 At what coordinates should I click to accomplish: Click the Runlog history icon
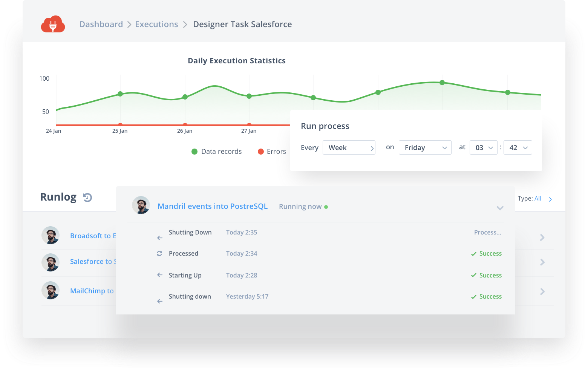(x=87, y=197)
